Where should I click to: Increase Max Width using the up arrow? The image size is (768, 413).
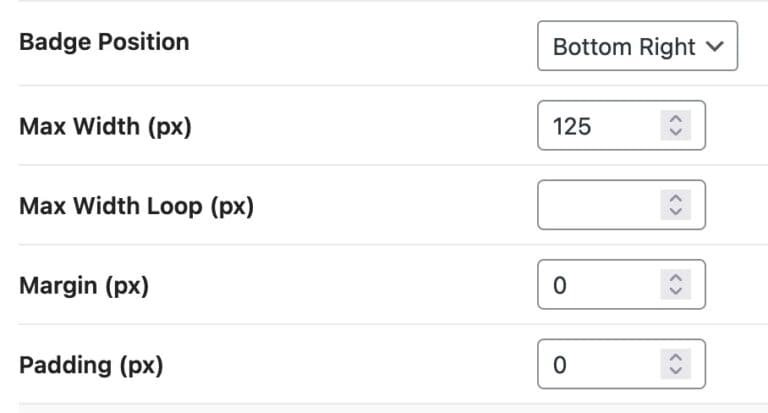tap(676, 120)
